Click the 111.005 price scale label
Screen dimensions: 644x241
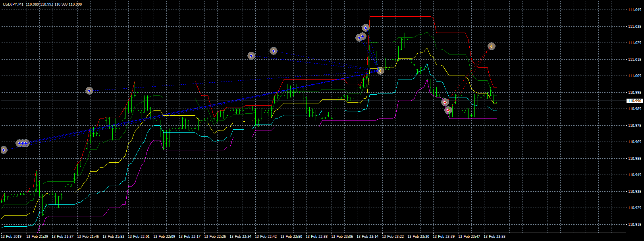pos(634,76)
